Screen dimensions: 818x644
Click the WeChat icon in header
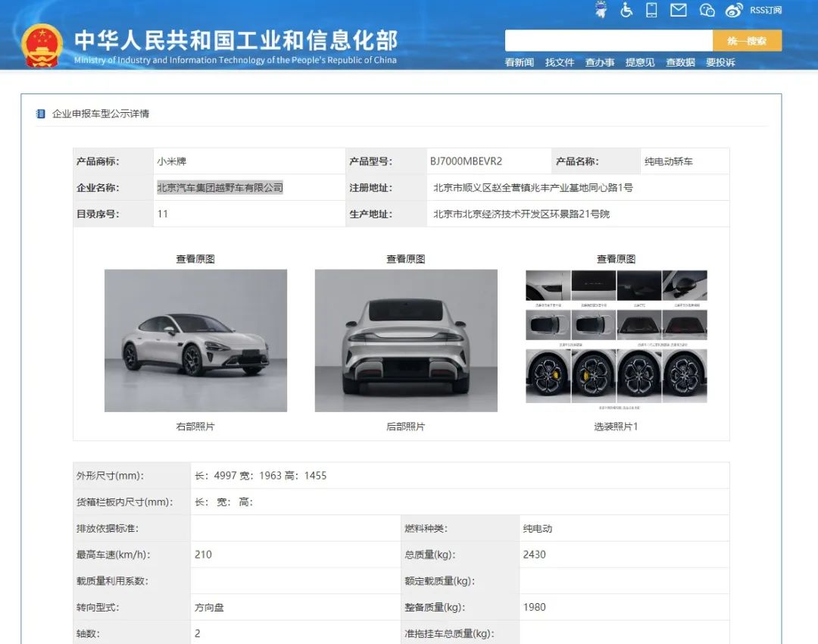pos(707,10)
